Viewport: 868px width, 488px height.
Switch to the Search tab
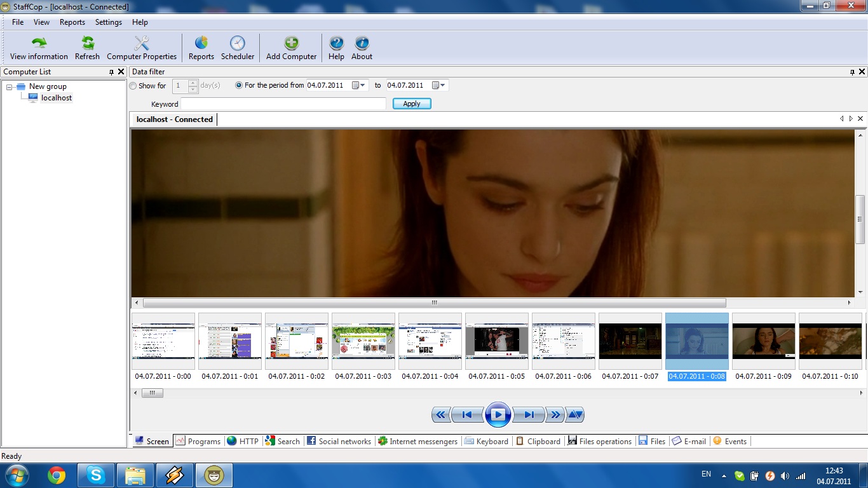click(283, 441)
